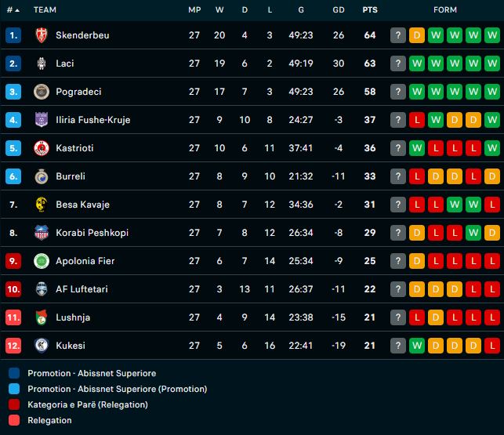
Task: Click Kukesi's latest loss form badge
Action: point(492,346)
